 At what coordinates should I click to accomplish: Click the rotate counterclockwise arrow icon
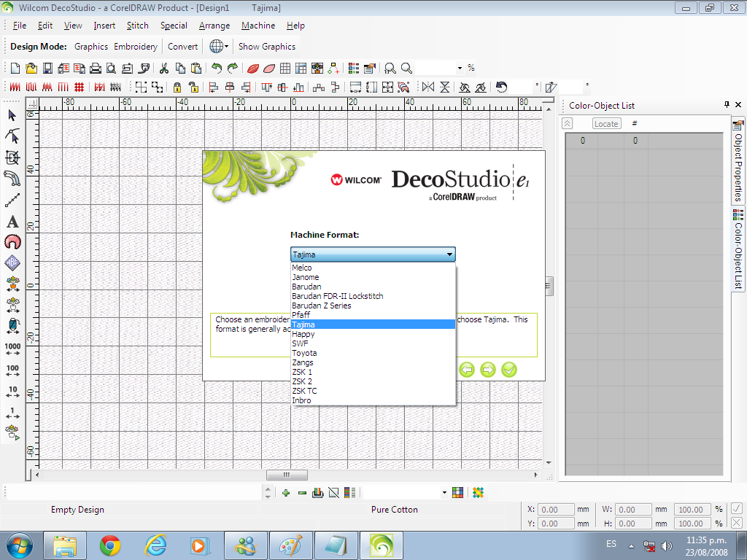[501, 87]
